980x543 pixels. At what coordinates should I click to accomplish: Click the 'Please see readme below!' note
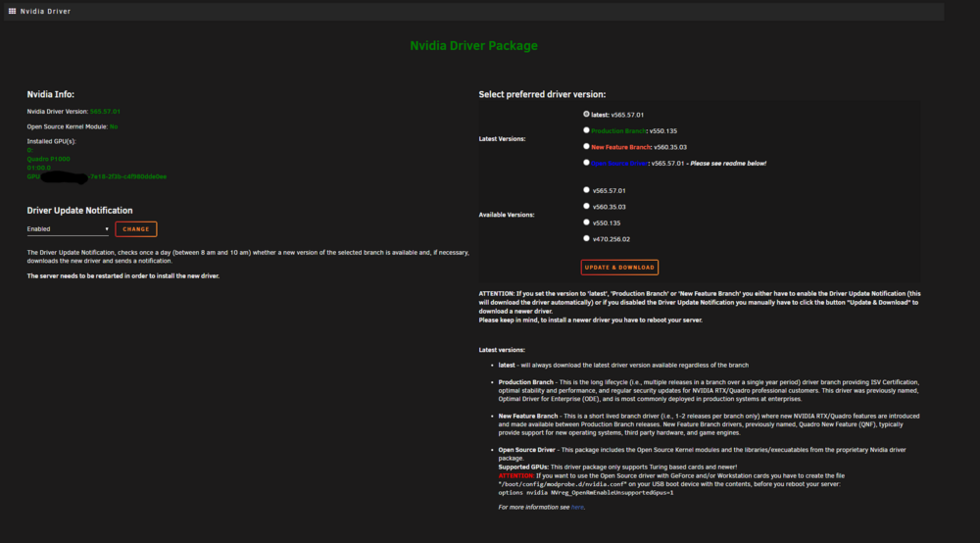point(728,164)
